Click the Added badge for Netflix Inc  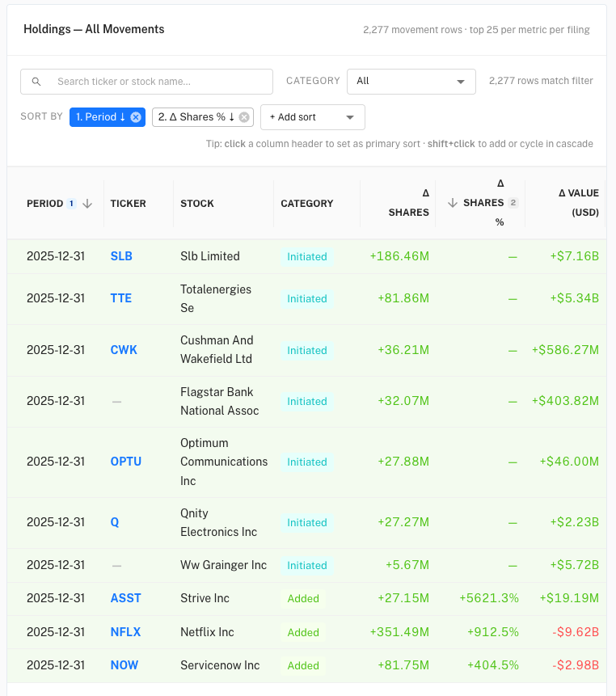coord(303,632)
